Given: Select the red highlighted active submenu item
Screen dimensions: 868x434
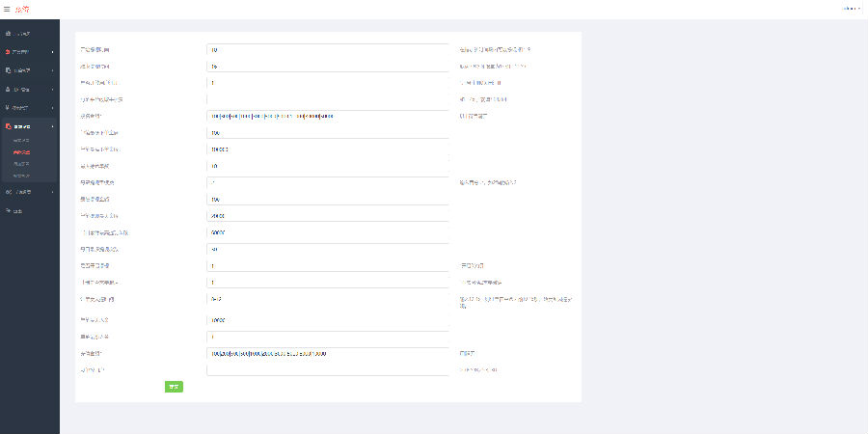Looking at the screenshot, I should tap(21, 152).
